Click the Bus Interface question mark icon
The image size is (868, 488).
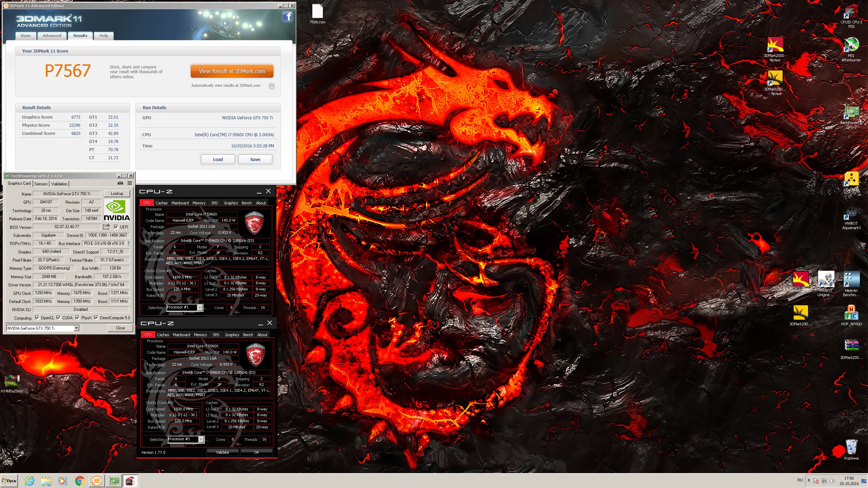(x=129, y=243)
